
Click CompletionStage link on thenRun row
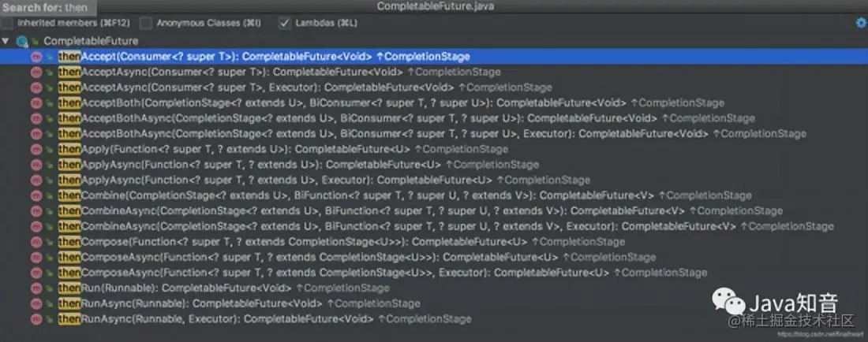coord(346,288)
